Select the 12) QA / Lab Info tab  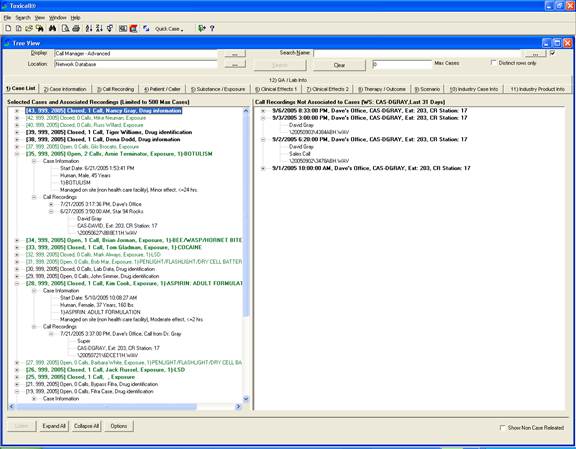click(x=288, y=80)
